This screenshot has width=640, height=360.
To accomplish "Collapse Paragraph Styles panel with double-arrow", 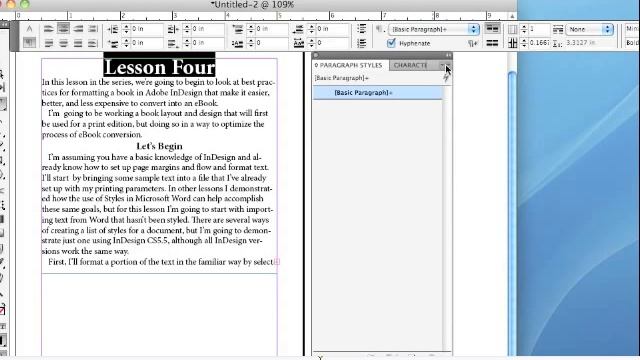I will point(448,55).
